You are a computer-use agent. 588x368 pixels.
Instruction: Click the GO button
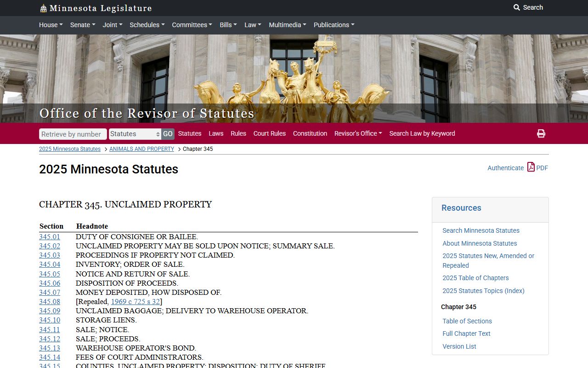click(x=168, y=134)
